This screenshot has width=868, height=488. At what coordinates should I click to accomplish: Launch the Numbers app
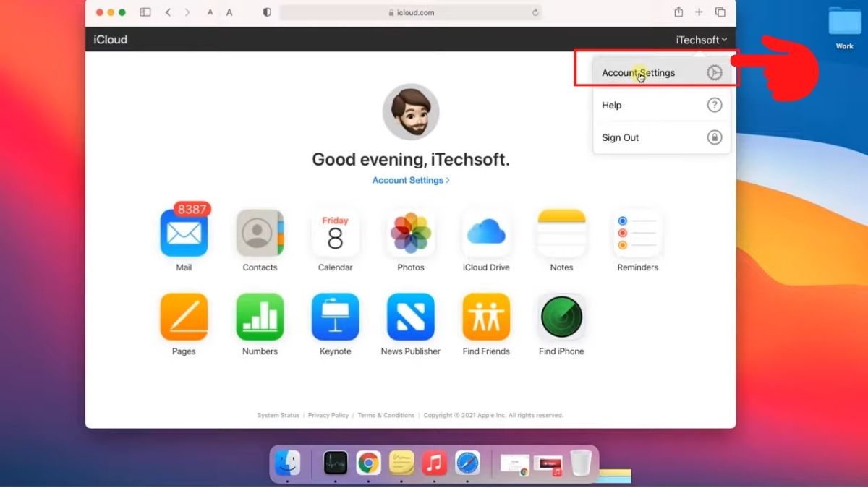260,317
